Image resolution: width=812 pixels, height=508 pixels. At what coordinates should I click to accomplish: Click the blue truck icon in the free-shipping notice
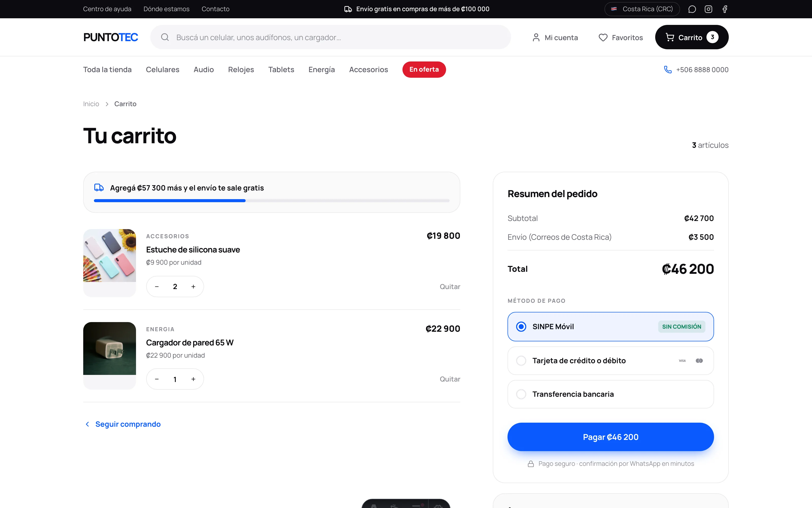coord(99,187)
